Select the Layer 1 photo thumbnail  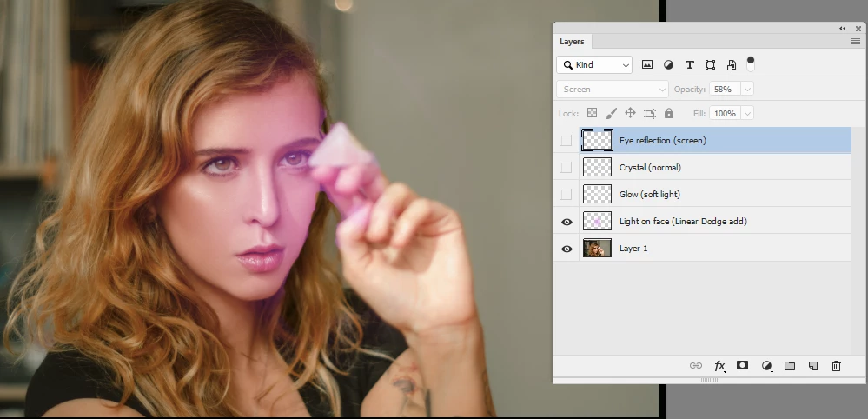click(597, 249)
